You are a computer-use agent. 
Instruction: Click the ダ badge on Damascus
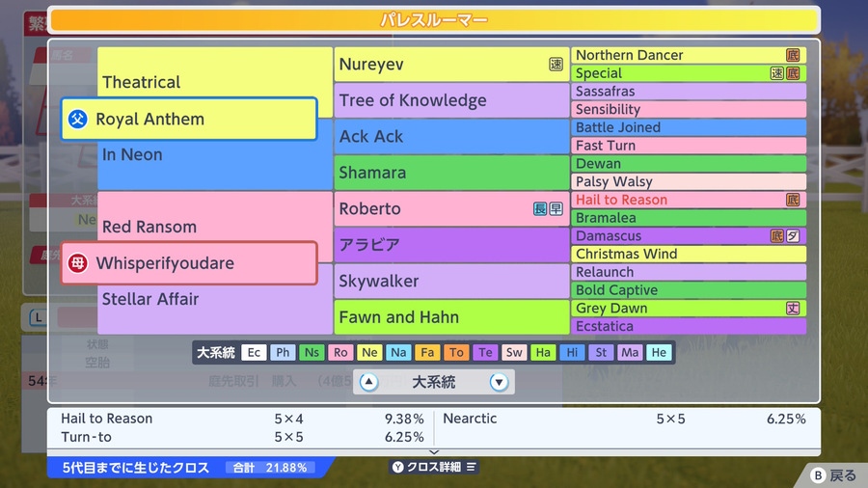point(793,236)
